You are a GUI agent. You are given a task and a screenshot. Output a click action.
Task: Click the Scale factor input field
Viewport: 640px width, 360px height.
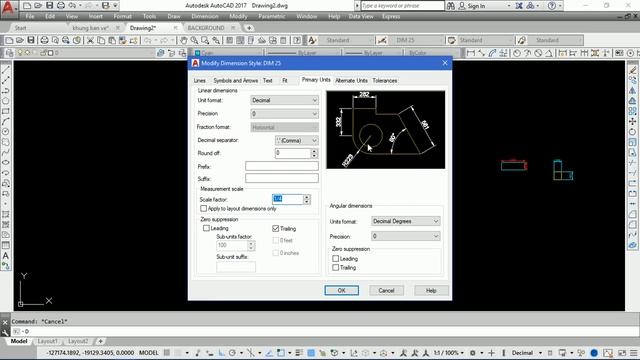(288, 199)
